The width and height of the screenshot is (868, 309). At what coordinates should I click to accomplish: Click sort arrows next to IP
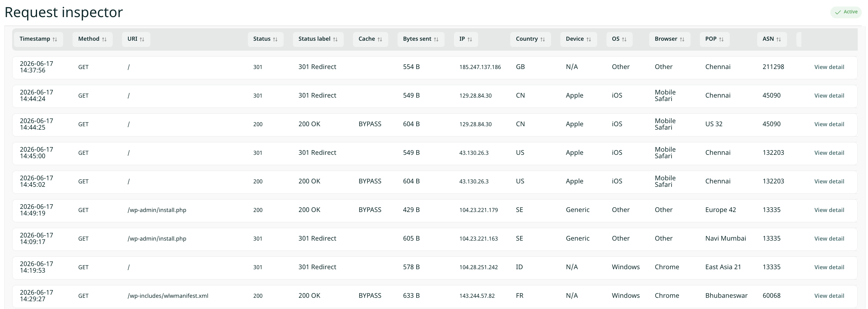(470, 39)
